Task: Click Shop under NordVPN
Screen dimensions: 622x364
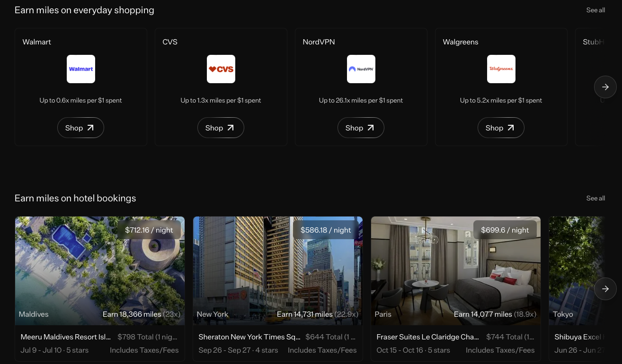Action: pos(361,128)
